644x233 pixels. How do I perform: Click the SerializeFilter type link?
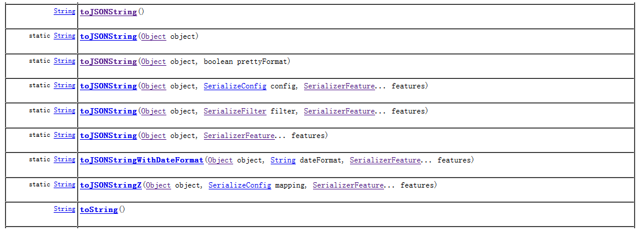click(x=235, y=111)
